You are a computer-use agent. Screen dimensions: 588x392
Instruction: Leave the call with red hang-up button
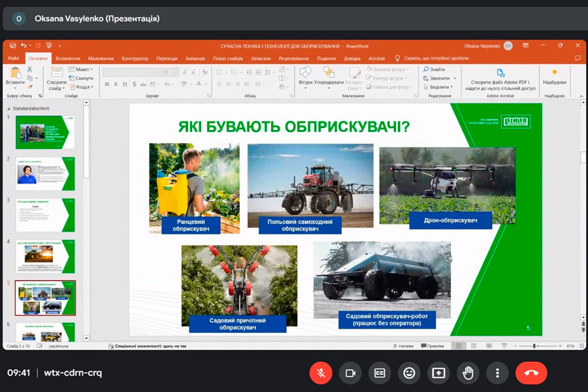tap(531, 373)
